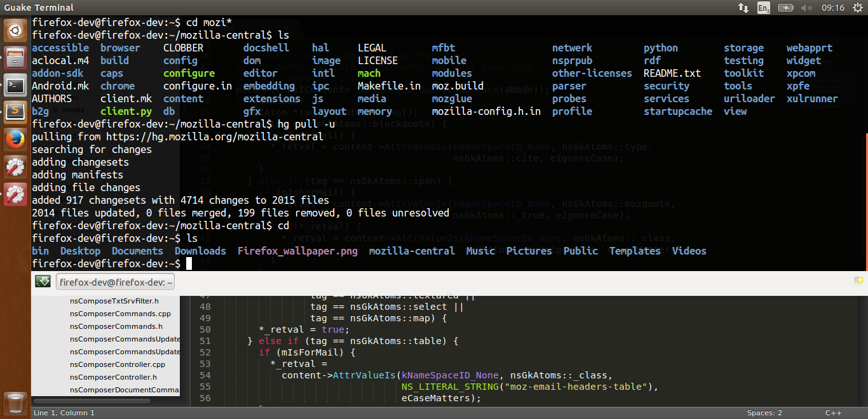Open the muted volume indicator

(x=807, y=8)
